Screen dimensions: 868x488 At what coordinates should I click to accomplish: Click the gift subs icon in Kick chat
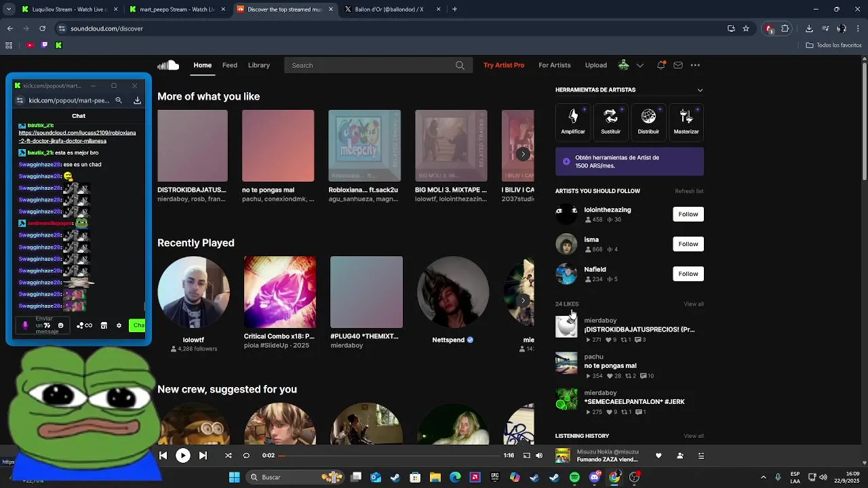tap(84, 325)
